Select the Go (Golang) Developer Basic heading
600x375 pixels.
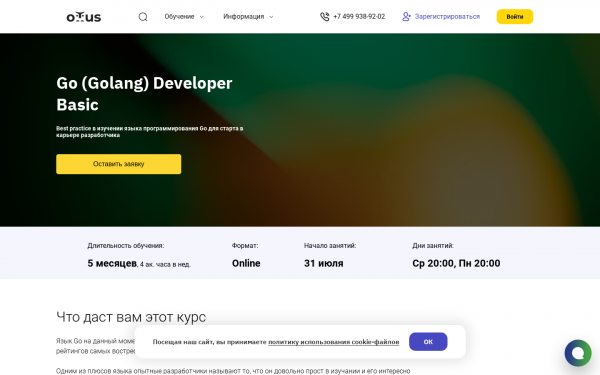click(x=144, y=94)
